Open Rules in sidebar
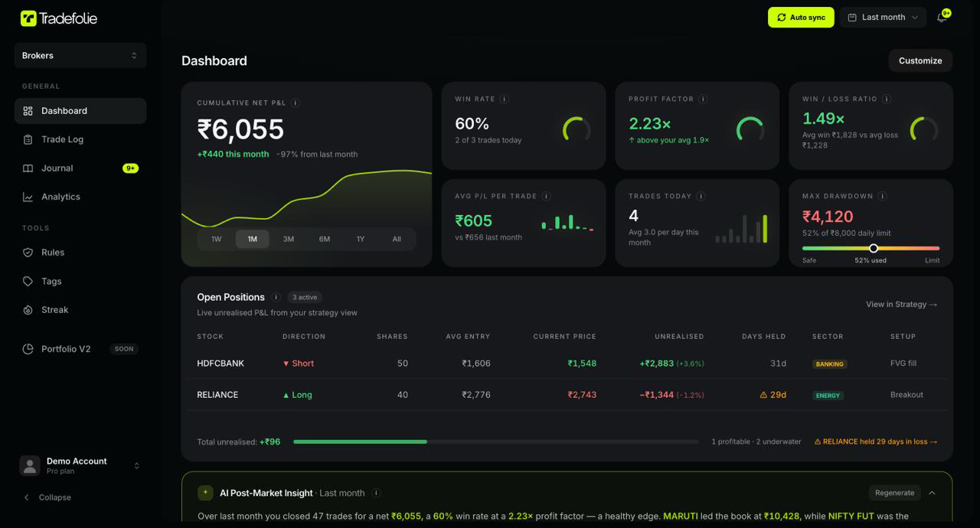Viewport: 980px width, 528px height. click(x=80, y=253)
